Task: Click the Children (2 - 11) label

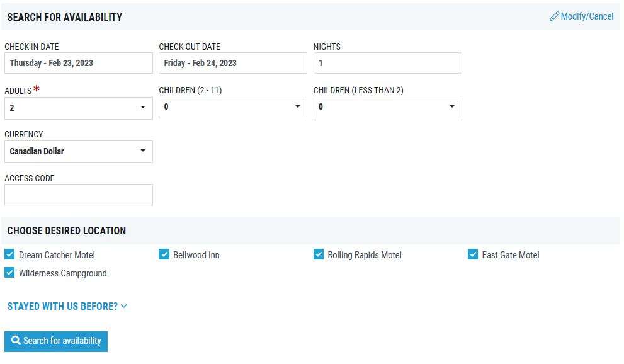Action: (190, 90)
